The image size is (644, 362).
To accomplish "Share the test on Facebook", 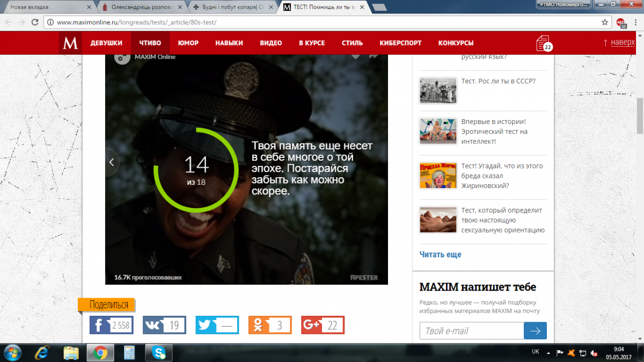I will click(x=111, y=325).
